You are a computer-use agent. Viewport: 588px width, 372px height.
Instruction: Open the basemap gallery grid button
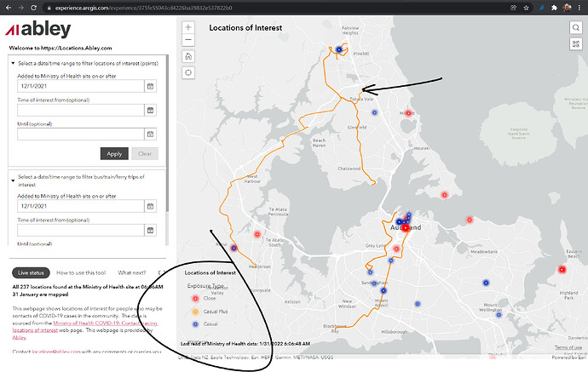tap(576, 44)
